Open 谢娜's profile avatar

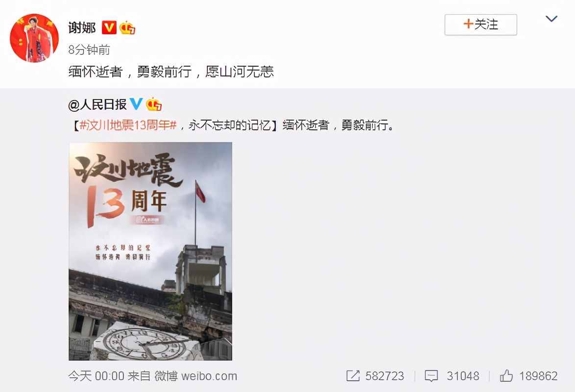(x=34, y=38)
